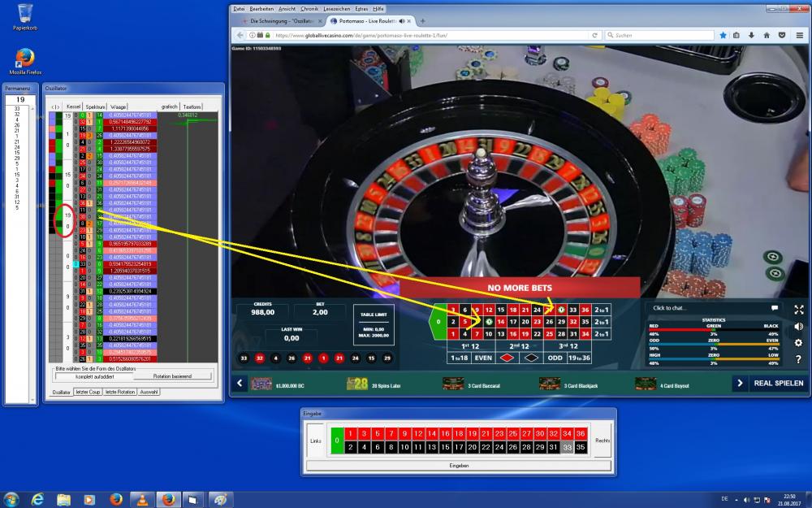Go to the Firefox home page
The height and width of the screenshot is (508, 812).
click(767, 35)
